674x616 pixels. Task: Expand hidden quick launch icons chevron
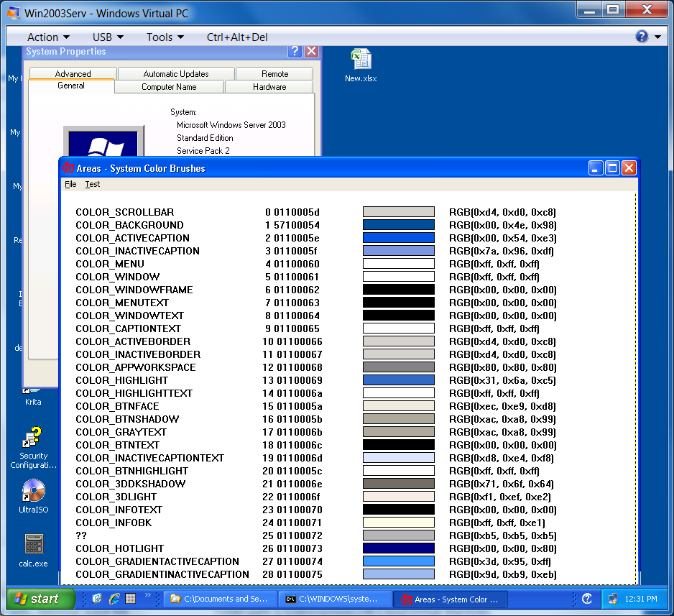coord(148,595)
